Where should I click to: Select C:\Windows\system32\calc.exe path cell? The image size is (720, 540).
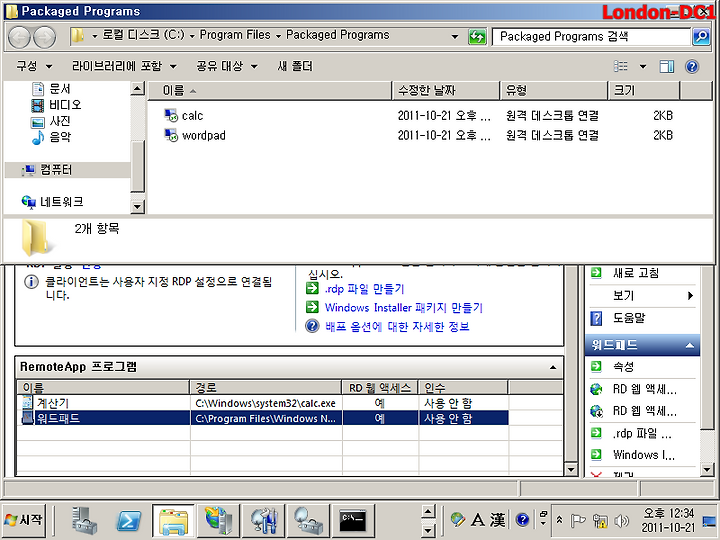click(x=266, y=403)
